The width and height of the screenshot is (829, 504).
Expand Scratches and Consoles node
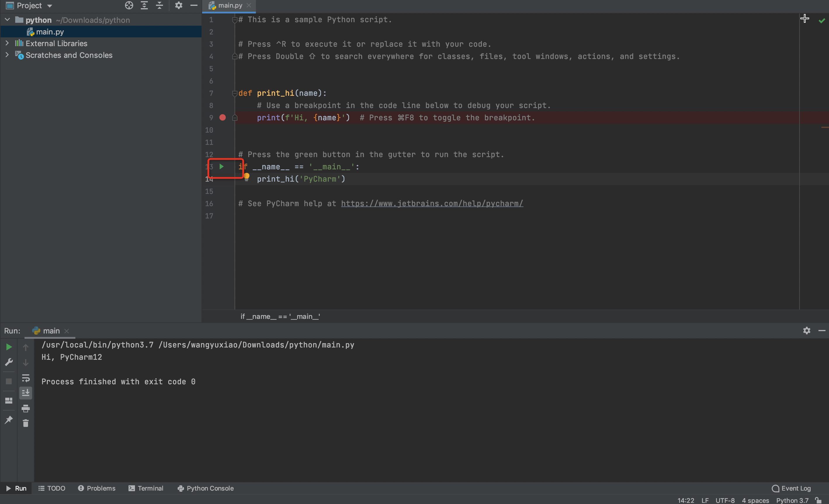pyautogui.click(x=7, y=55)
